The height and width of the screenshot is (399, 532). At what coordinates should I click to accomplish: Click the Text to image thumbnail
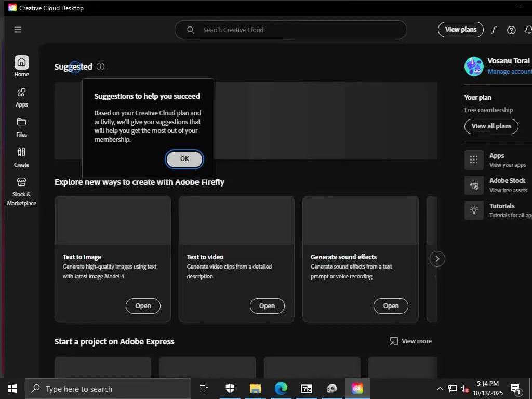[112, 220]
